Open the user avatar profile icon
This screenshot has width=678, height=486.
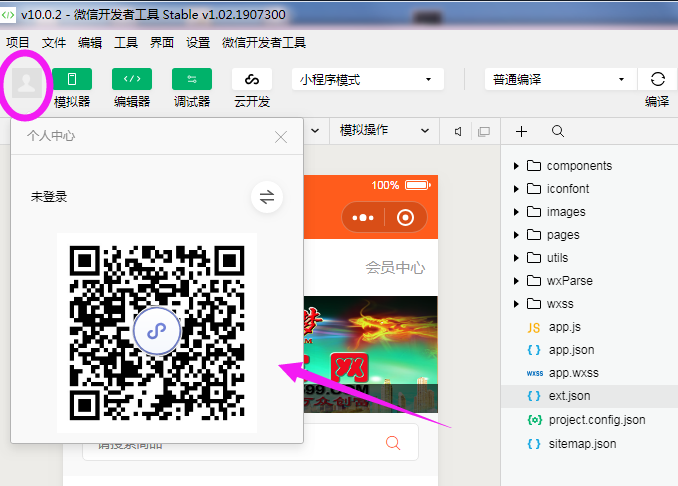pyautogui.click(x=26, y=83)
